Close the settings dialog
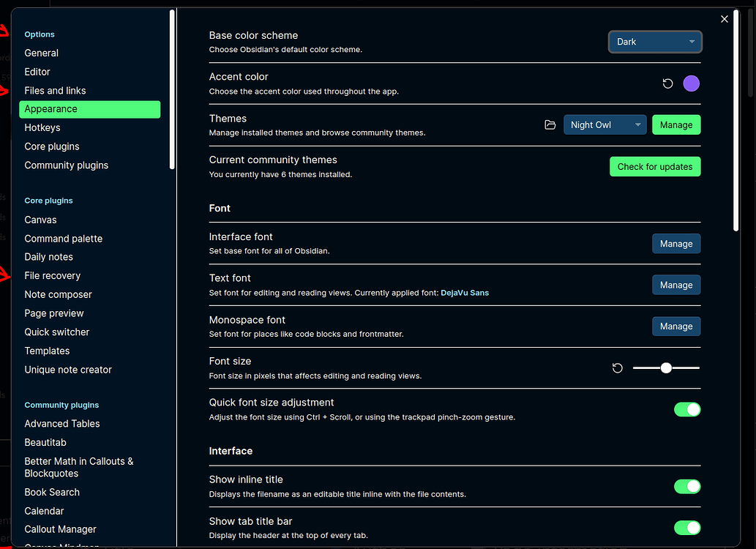 (725, 19)
